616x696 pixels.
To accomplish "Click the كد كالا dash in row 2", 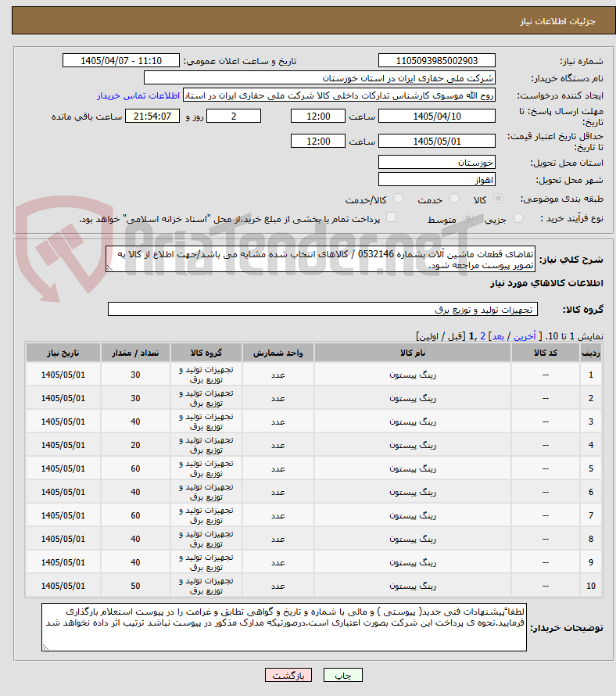I will click(x=546, y=399).
